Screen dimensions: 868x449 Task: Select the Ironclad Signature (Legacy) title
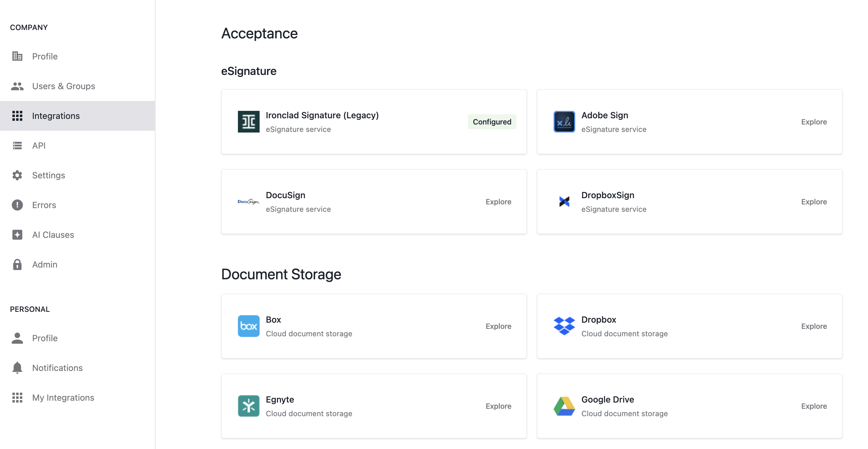(x=322, y=115)
